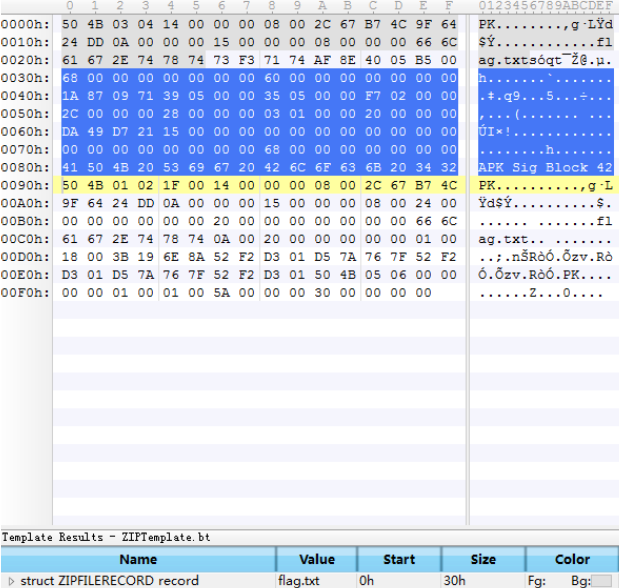Select the flag.txt value cell
620x588 pixels.
(299, 581)
